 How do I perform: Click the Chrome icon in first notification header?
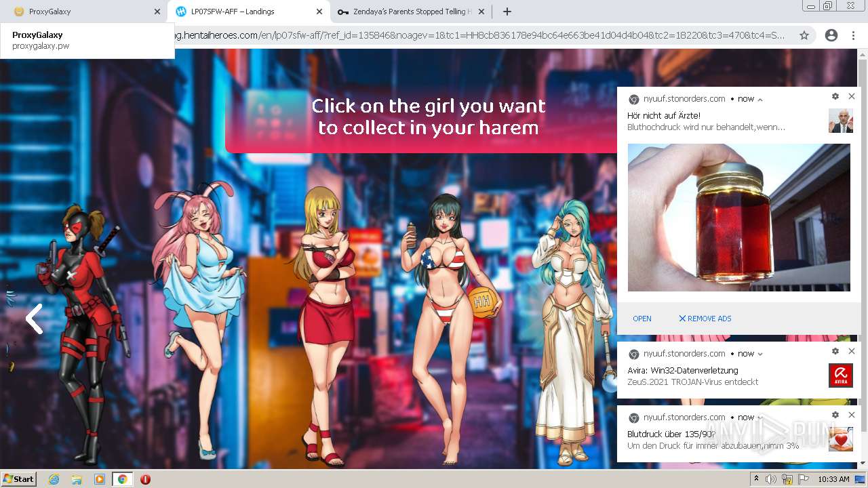tap(634, 99)
